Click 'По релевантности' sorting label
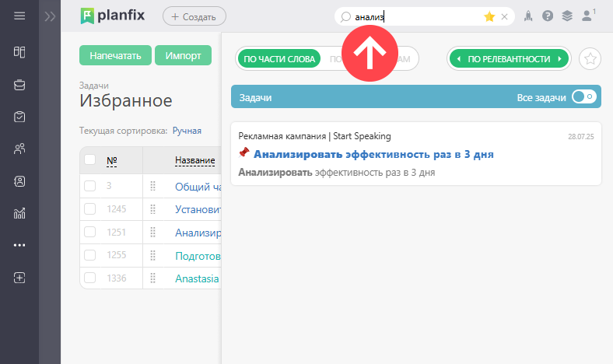Viewport: 613px width, 364px height. tap(509, 59)
